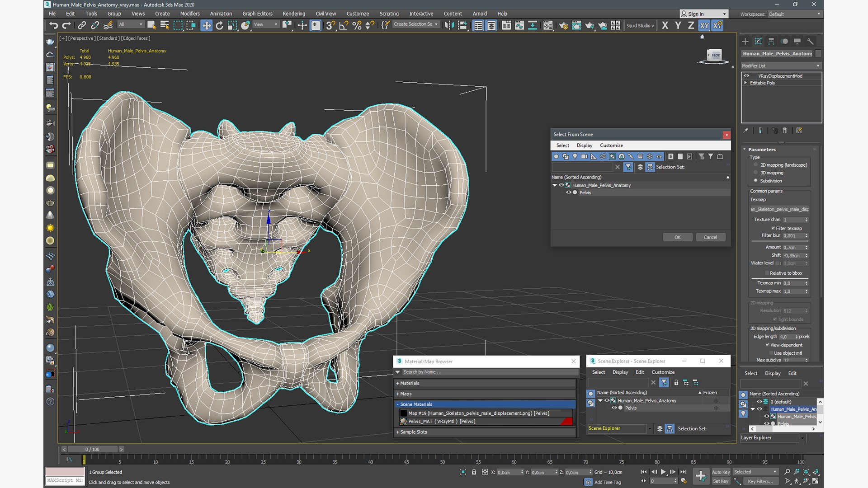This screenshot has width=868, height=488.
Task: Constrain movement to the X axis
Action: (665, 25)
